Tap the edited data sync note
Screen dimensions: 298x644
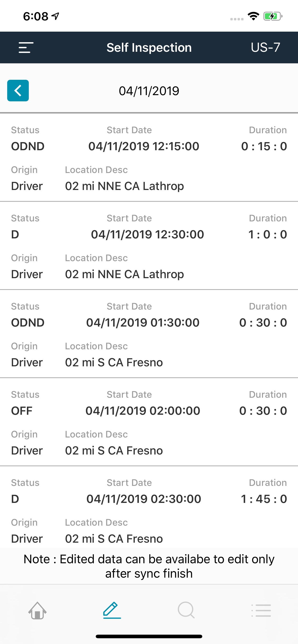click(149, 566)
